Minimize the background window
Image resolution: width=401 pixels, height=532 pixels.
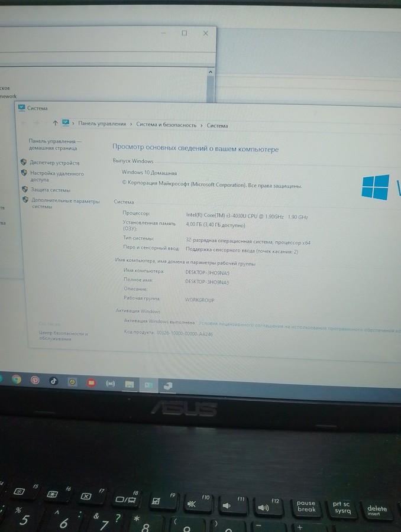click(x=164, y=33)
